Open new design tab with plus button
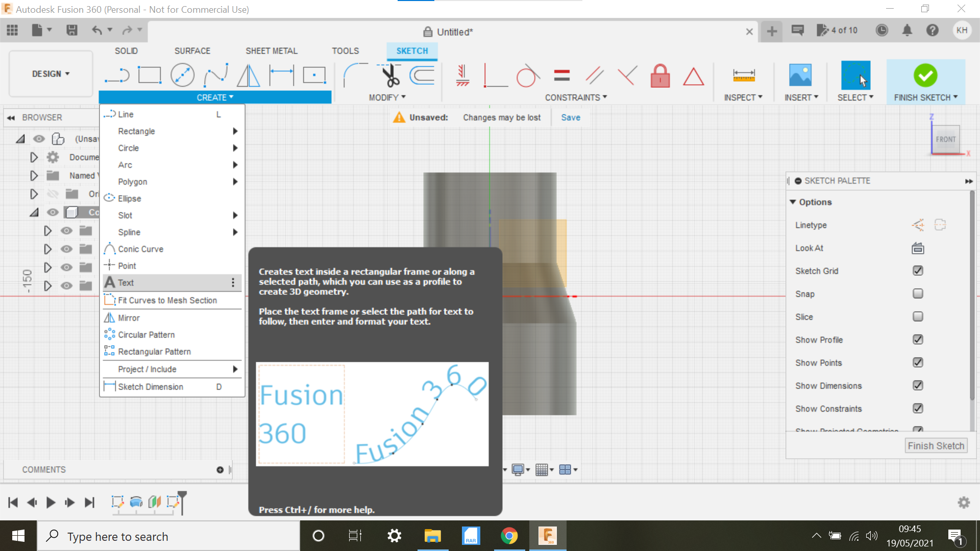Viewport: 980px width, 551px height. pyautogui.click(x=772, y=32)
